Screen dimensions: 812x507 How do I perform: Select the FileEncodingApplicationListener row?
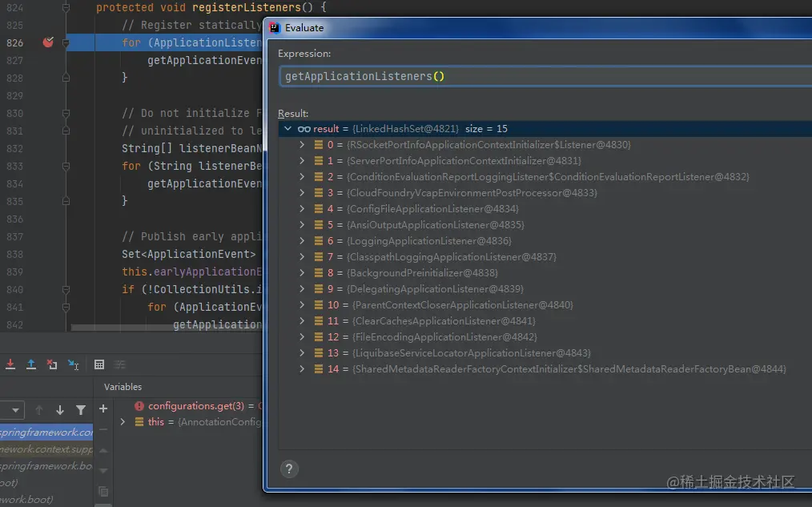[545, 337]
